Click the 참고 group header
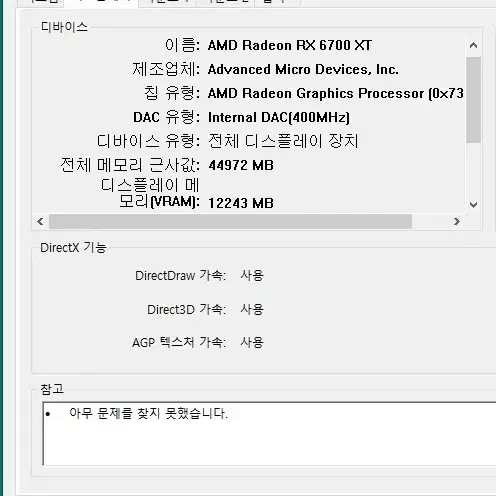Screen dimensions: 496x496 pos(52,389)
